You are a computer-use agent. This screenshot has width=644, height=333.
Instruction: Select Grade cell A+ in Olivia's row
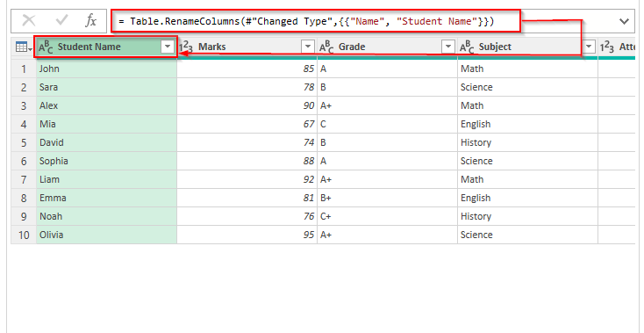387,235
